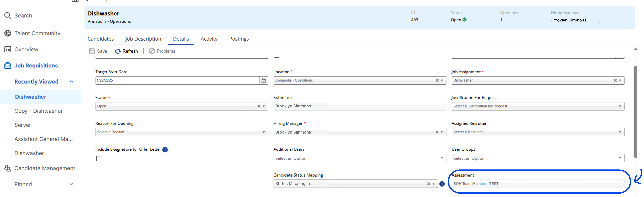Click the Overview panel icon
Viewport: 644px width, 197px height.
[x=8, y=49]
